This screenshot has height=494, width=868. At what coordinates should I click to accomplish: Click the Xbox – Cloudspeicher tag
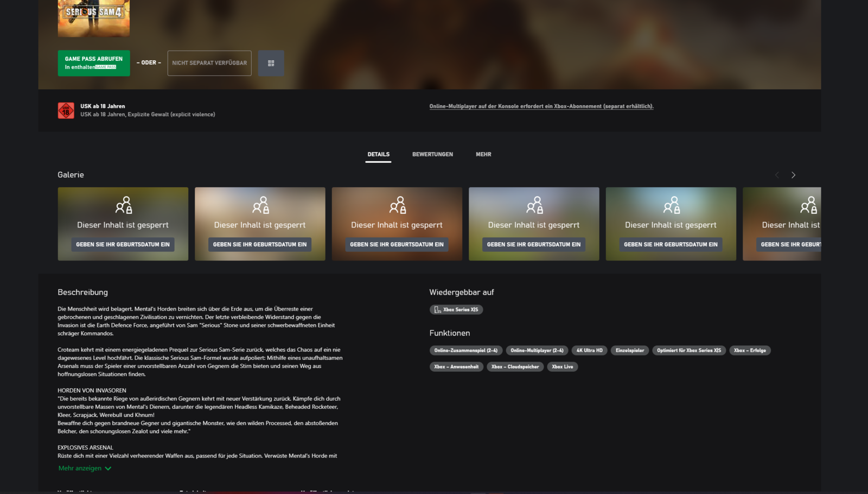point(515,367)
